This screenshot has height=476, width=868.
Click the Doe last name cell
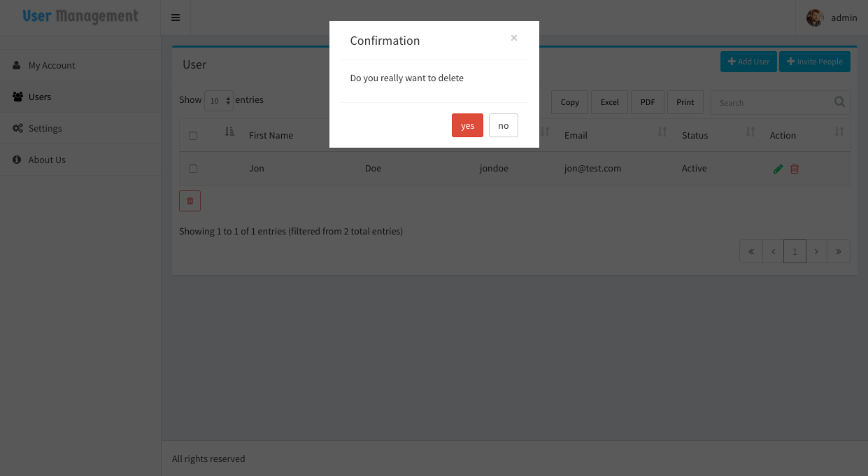click(x=373, y=168)
